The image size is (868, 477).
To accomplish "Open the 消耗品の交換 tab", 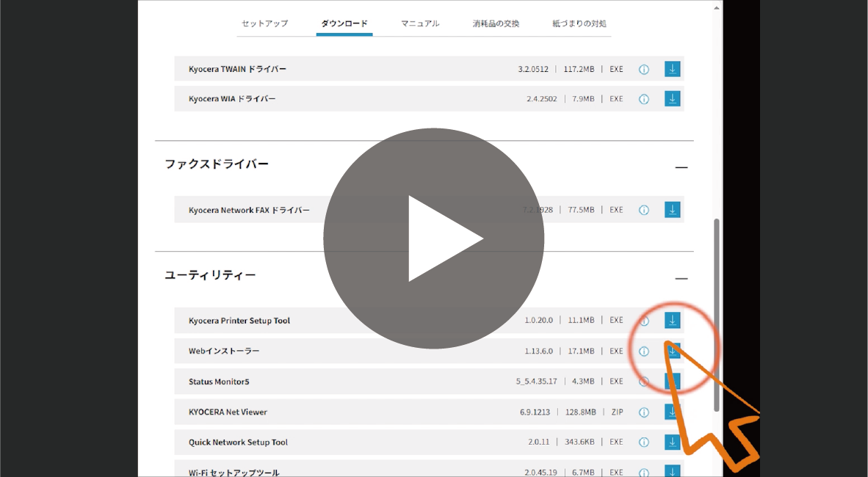I will point(496,23).
